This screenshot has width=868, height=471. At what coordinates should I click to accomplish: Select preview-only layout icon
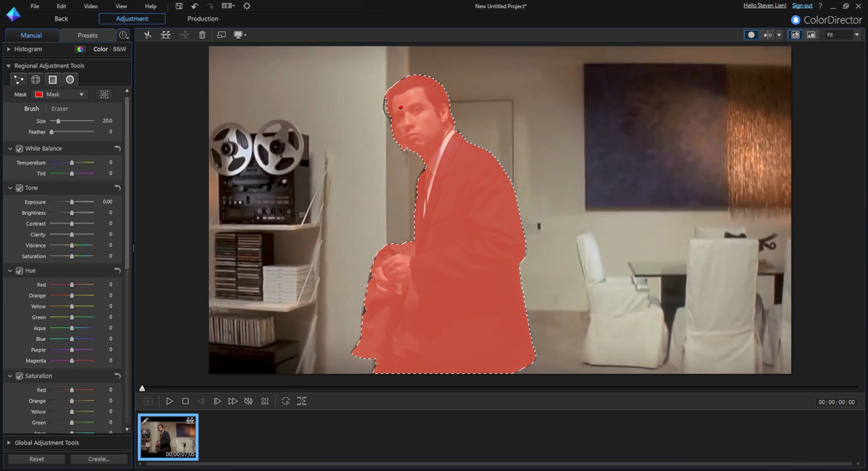click(x=811, y=35)
